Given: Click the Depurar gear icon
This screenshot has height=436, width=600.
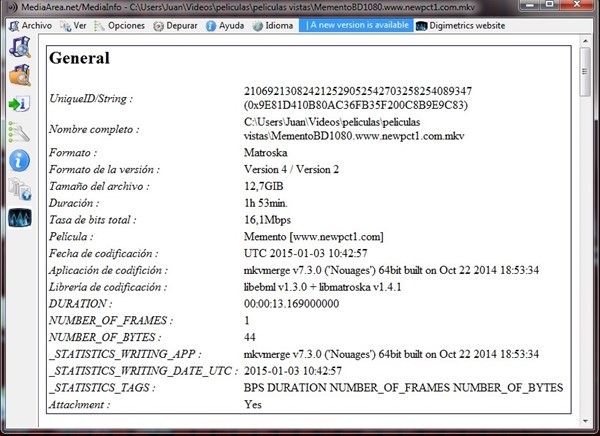Looking at the screenshot, I should point(158,26).
